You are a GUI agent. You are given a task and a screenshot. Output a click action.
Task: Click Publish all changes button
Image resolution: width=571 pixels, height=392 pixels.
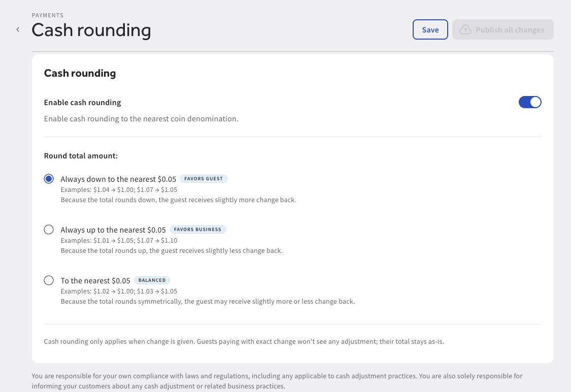pyautogui.click(x=503, y=29)
